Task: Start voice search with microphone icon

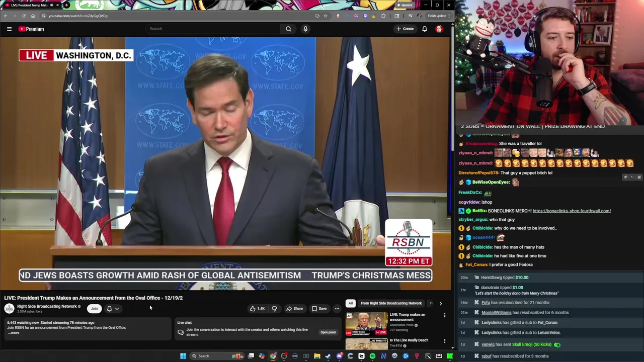Action: pos(305,29)
